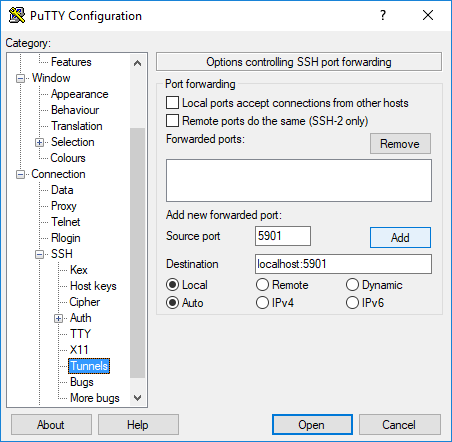
Task: Open the Translation category
Action: click(x=77, y=126)
